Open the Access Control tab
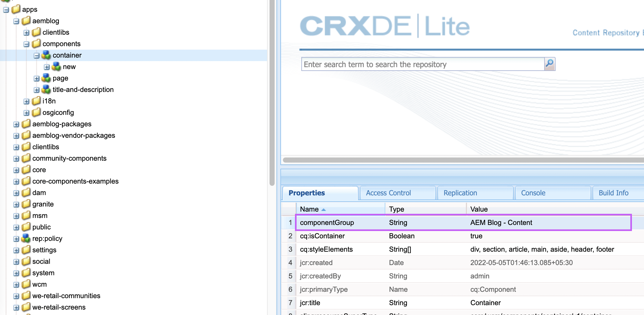Viewport: 644px width, 315px height. point(398,193)
